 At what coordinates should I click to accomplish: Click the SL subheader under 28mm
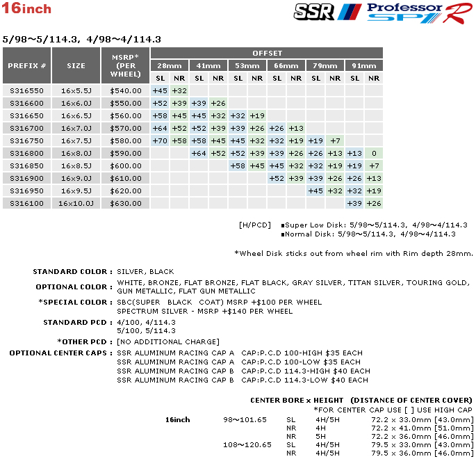pyautogui.click(x=160, y=78)
